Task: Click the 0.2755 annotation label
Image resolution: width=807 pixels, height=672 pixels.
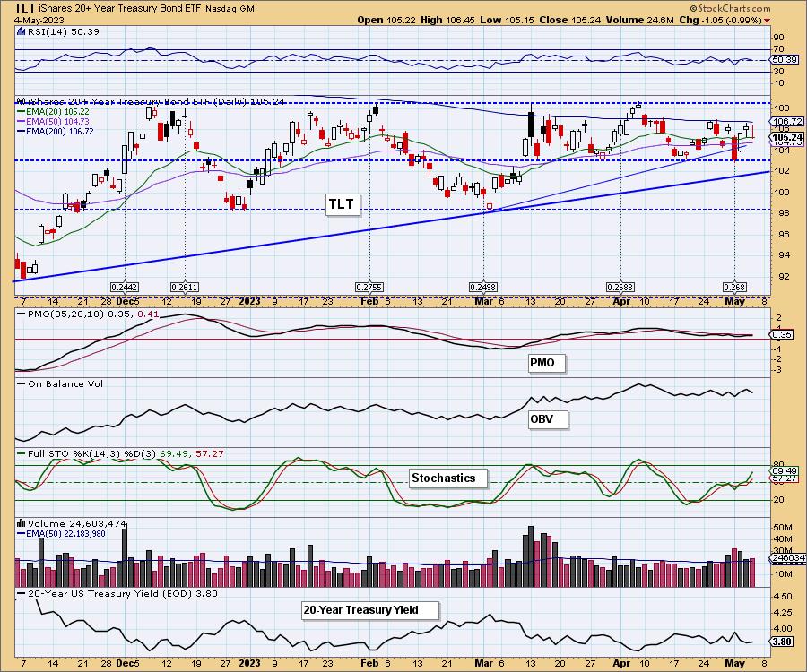Action: tap(369, 287)
